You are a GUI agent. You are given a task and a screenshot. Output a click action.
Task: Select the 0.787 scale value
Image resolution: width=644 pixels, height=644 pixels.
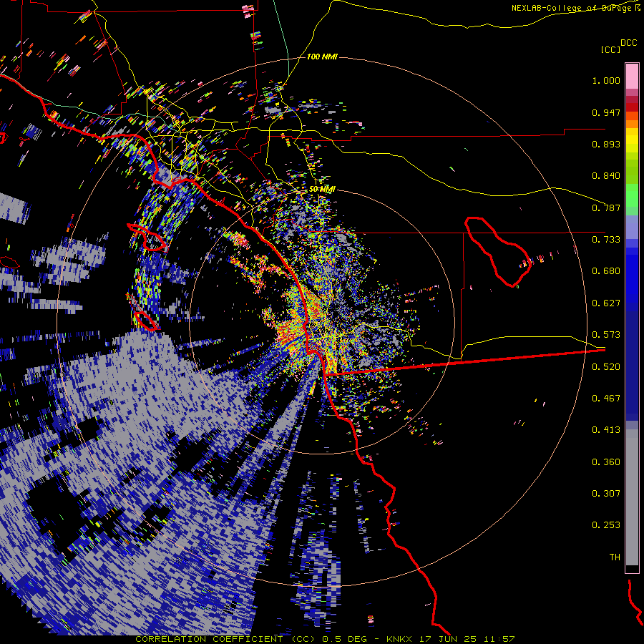coord(606,208)
